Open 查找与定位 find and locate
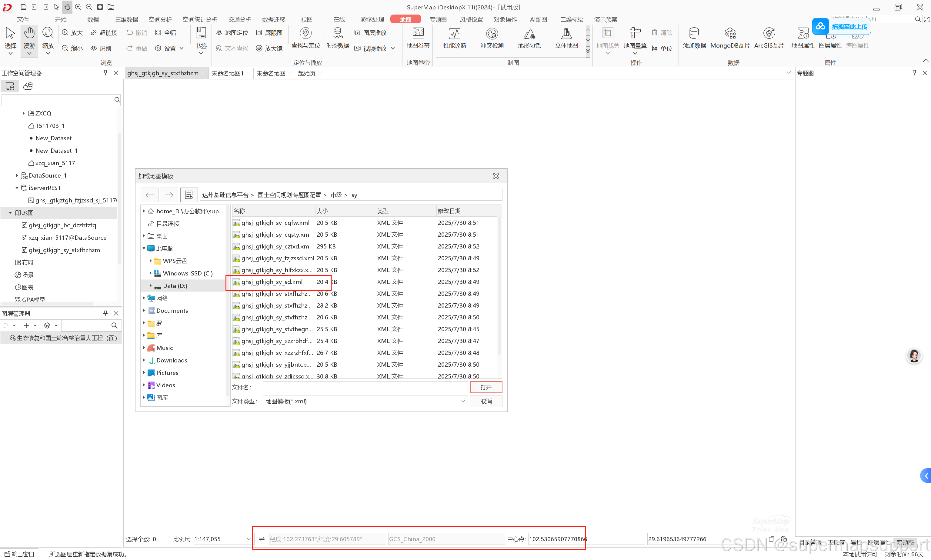The image size is (931, 560). pyautogui.click(x=306, y=38)
